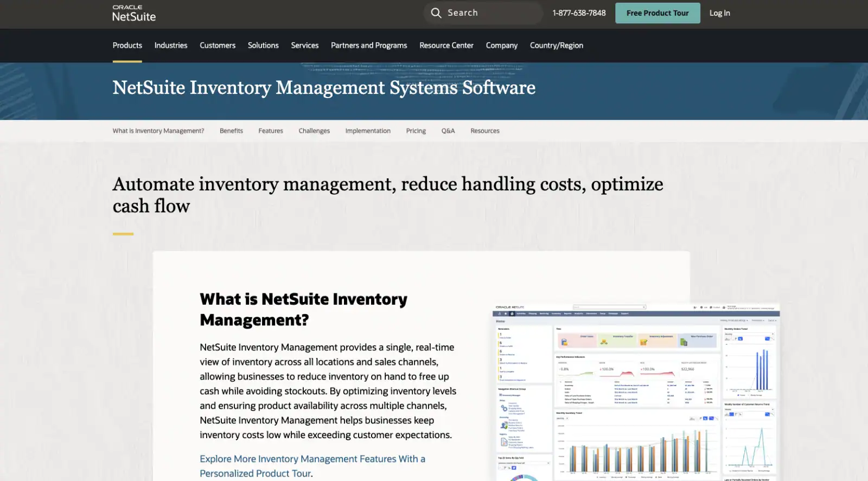Open the Partners and Programs menu

[369, 46]
